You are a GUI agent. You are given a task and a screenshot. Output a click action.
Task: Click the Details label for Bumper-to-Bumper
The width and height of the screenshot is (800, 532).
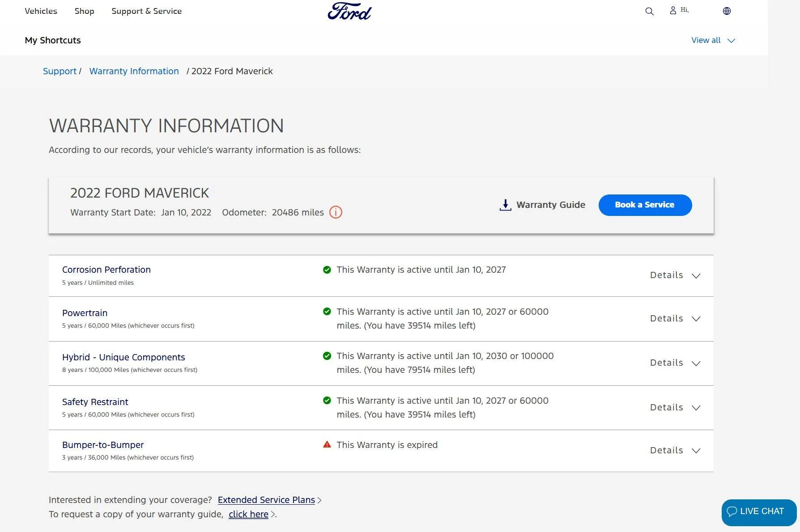(666, 450)
